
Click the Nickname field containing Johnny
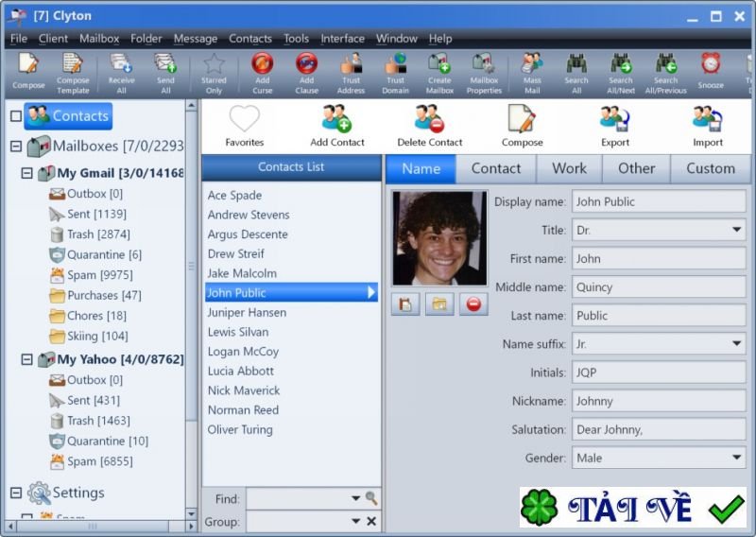tap(659, 401)
